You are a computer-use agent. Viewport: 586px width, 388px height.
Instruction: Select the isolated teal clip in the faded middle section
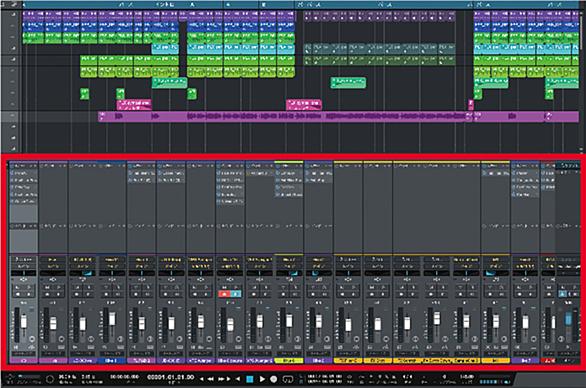pos(348,83)
